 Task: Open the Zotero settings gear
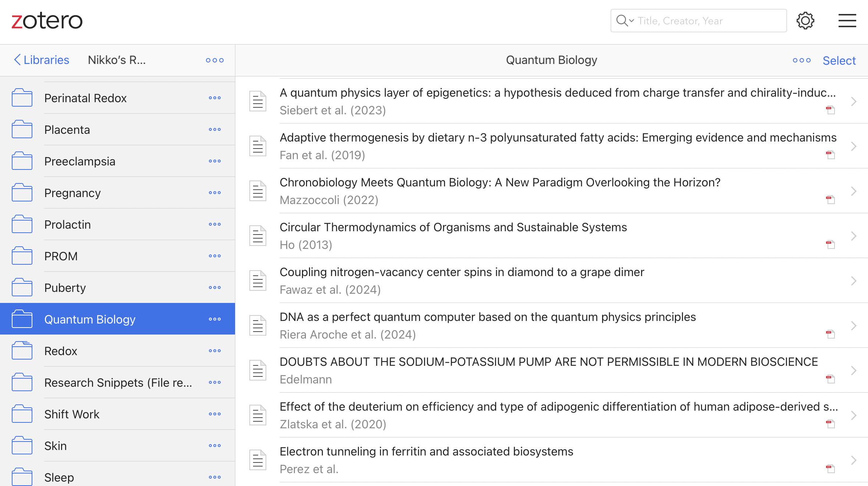(x=805, y=21)
